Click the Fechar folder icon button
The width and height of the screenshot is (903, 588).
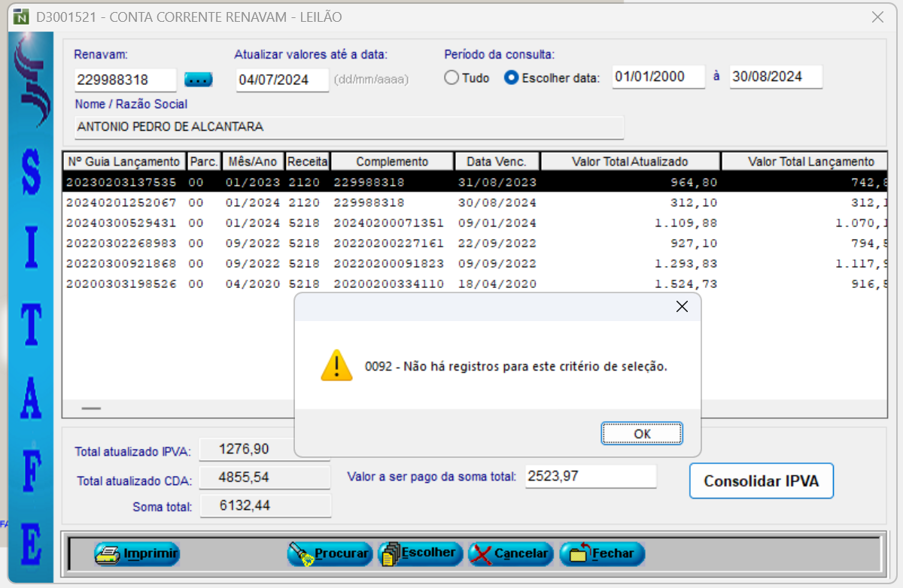(x=602, y=554)
